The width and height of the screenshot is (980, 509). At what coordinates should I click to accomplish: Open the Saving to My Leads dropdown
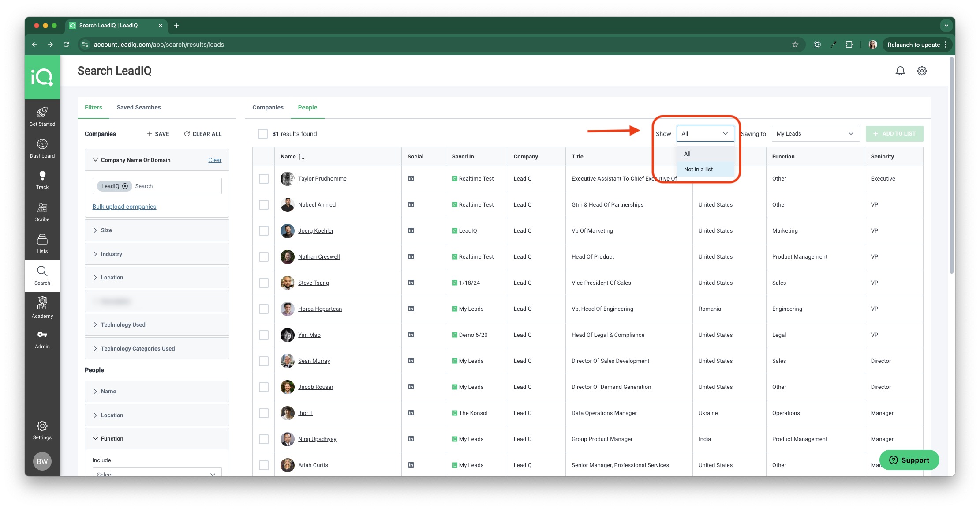coord(815,134)
